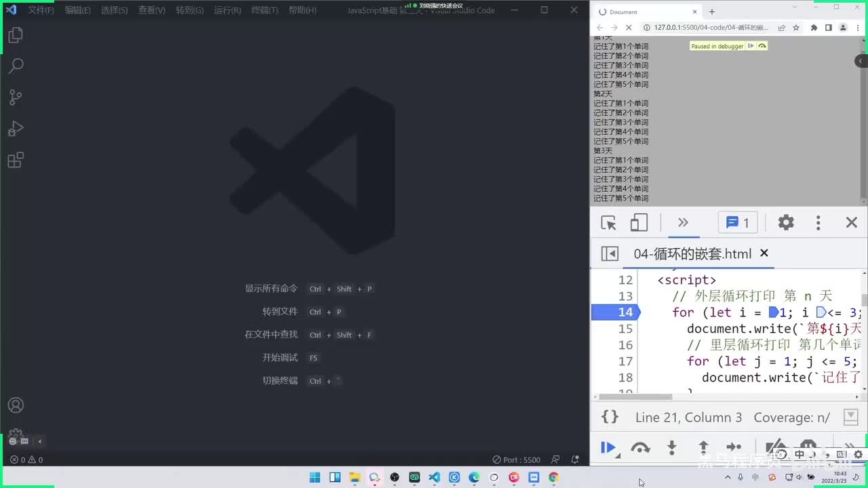Step over from the Paused in debugger overlay
The width and height of the screenshot is (868, 488).
pos(762,46)
